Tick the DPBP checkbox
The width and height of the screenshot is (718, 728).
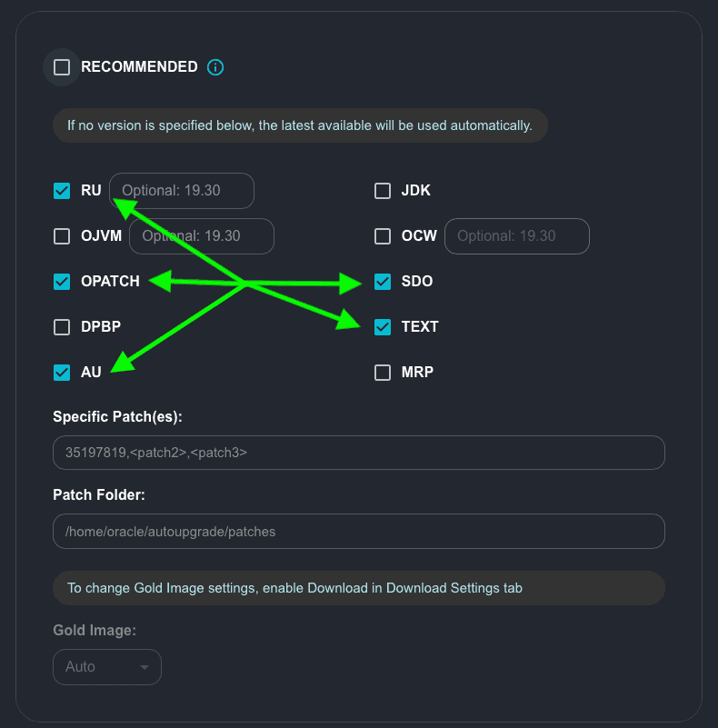(x=62, y=327)
